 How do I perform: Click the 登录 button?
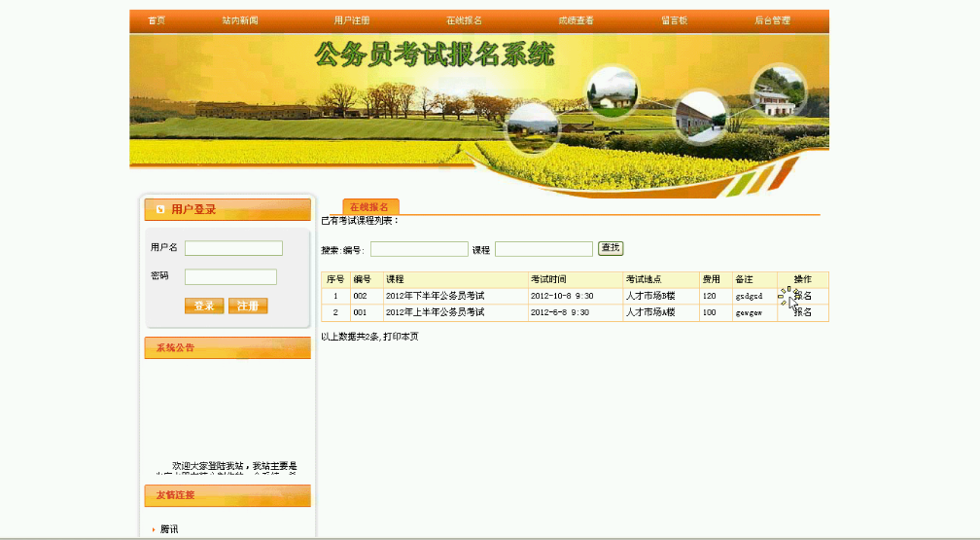click(x=204, y=306)
